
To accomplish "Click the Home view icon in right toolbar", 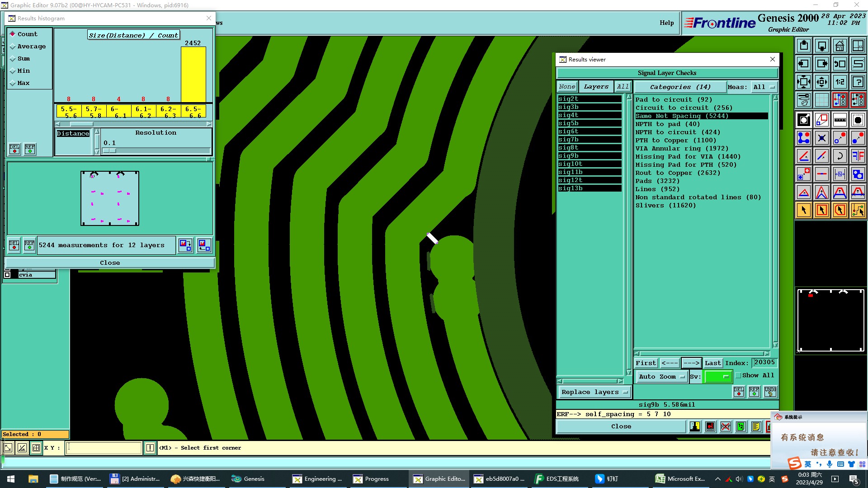I will click(840, 46).
